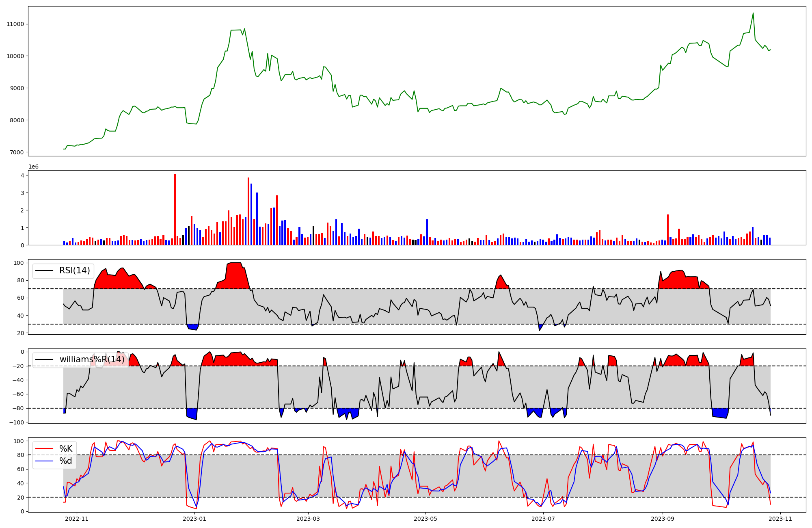This screenshot has height=528, width=812.
Task: Click the 2023-01 x-axis date label
Action: [195, 519]
